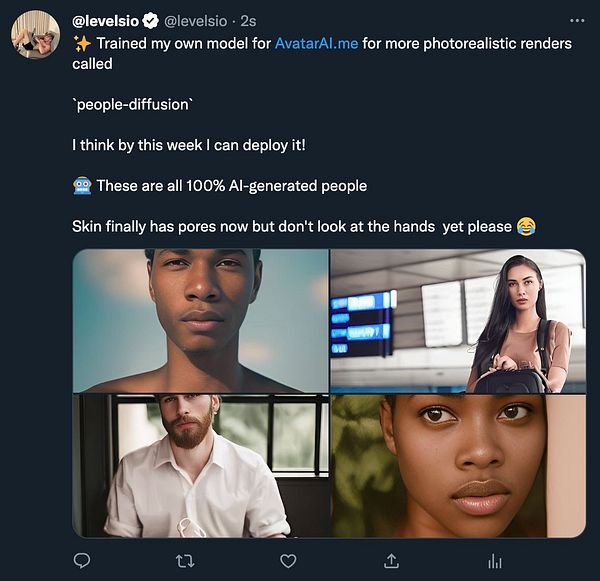Open the bottom-right woman close-up photo
The image size is (600, 581).
click(x=458, y=466)
